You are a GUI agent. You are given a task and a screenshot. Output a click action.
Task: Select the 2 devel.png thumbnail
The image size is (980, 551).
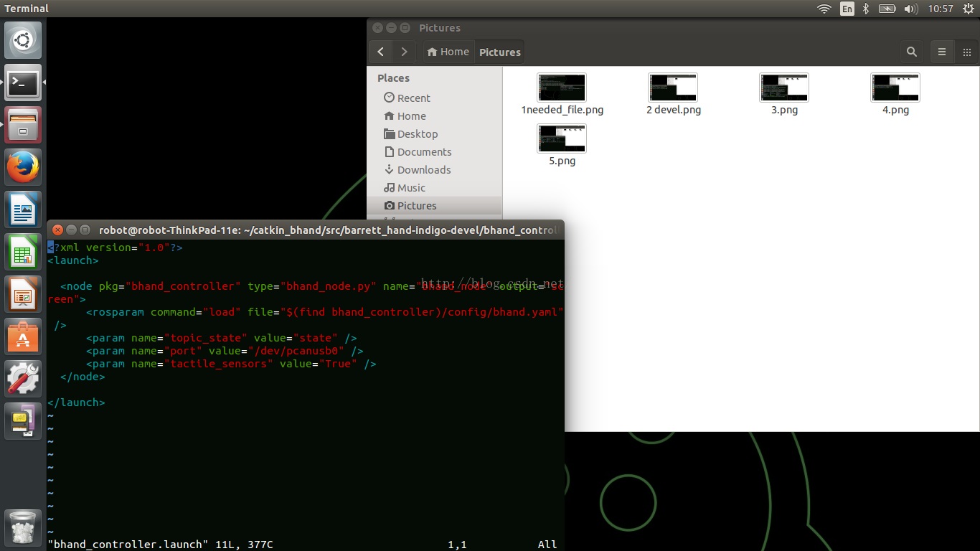pyautogui.click(x=673, y=88)
